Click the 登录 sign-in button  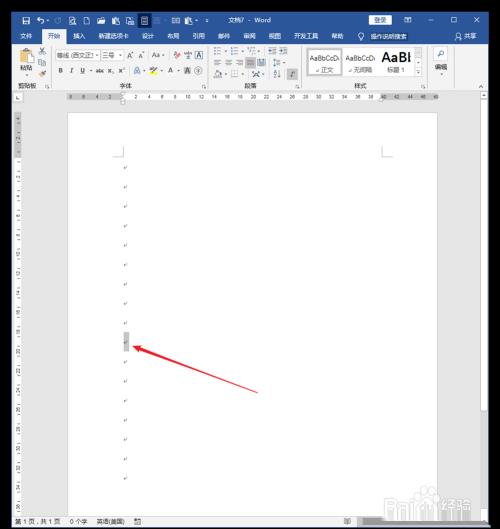tap(380, 20)
